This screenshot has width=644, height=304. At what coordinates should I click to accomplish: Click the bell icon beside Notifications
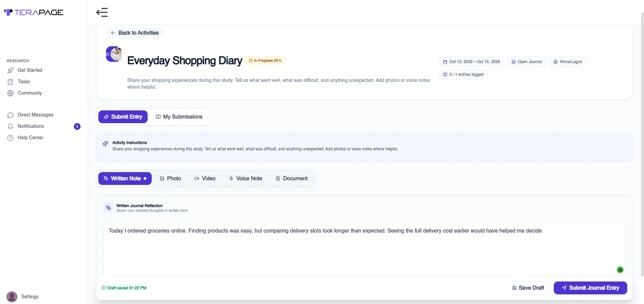click(x=10, y=126)
